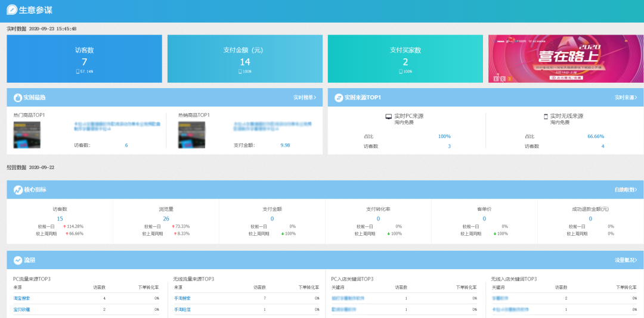Click the 手淘搜索 wireless source link
The width and height of the screenshot is (644, 318).
click(x=181, y=298)
